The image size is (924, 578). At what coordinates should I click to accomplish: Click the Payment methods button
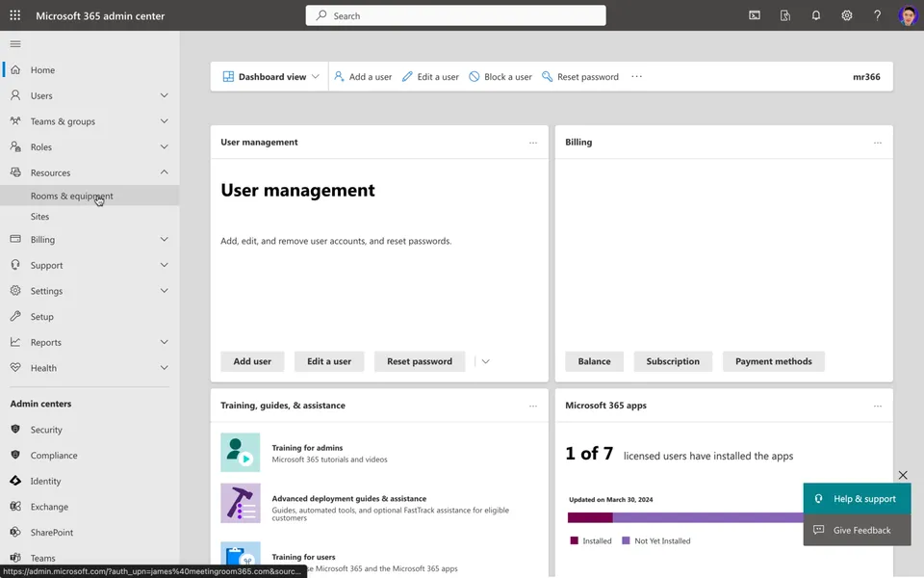click(x=773, y=361)
